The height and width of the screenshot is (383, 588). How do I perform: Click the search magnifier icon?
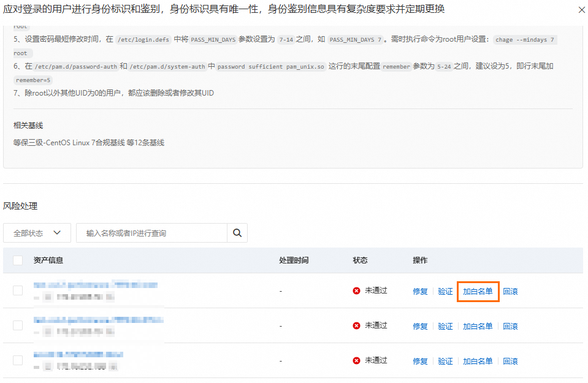click(237, 233)
